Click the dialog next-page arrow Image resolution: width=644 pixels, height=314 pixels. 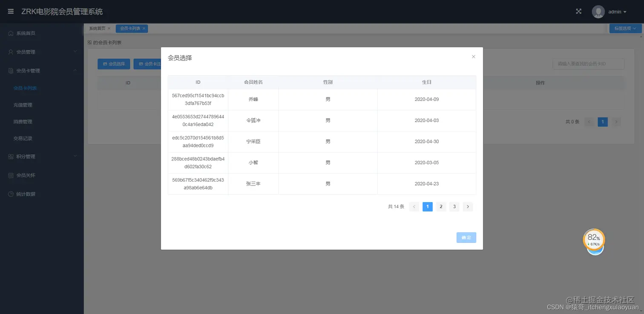[x=468, y=207]
